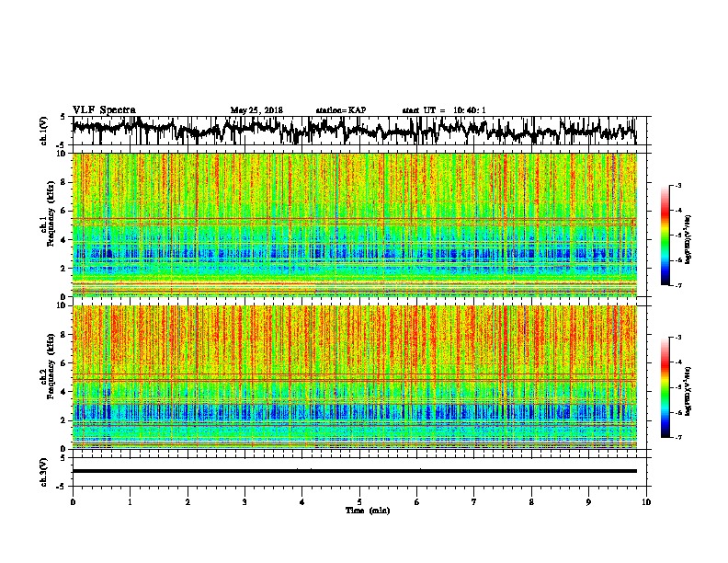Screen dimensions: 728x563
Task: Click the ch.1 color bar "-3" scale label
Action: pyautogui.click(x=677, y=185)
